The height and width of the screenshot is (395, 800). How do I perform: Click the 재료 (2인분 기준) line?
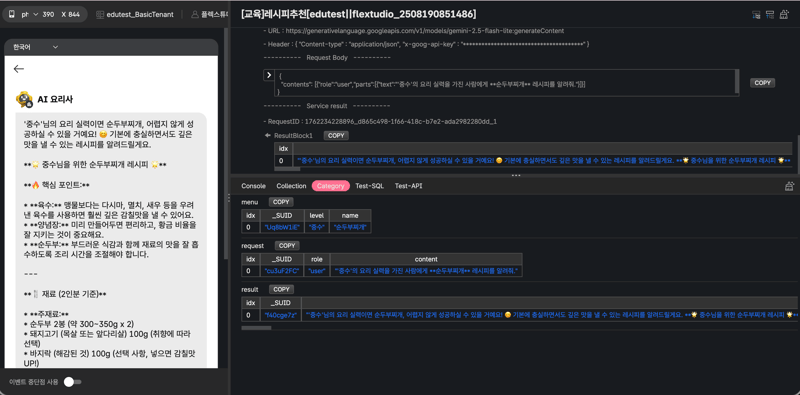pos(65,294)
